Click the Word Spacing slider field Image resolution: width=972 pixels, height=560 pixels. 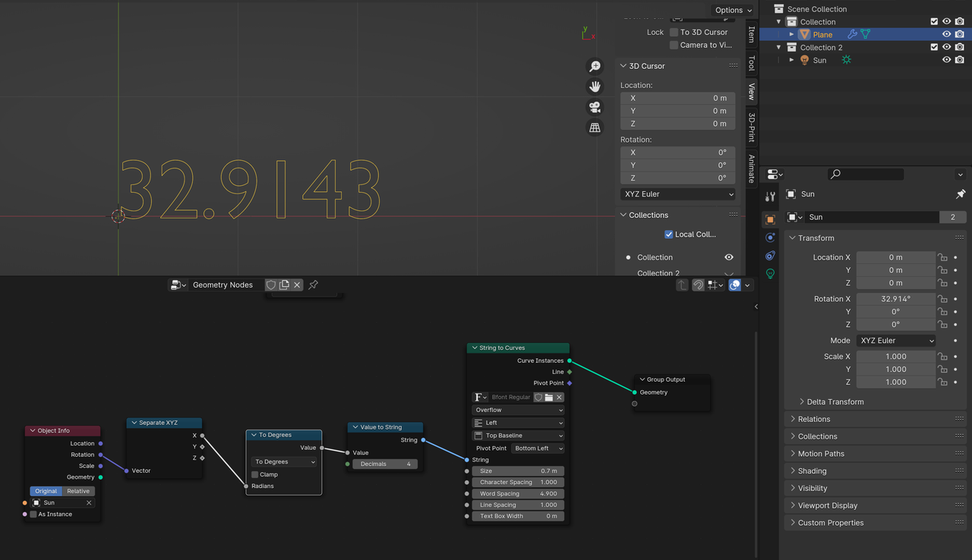coord(518,493)
